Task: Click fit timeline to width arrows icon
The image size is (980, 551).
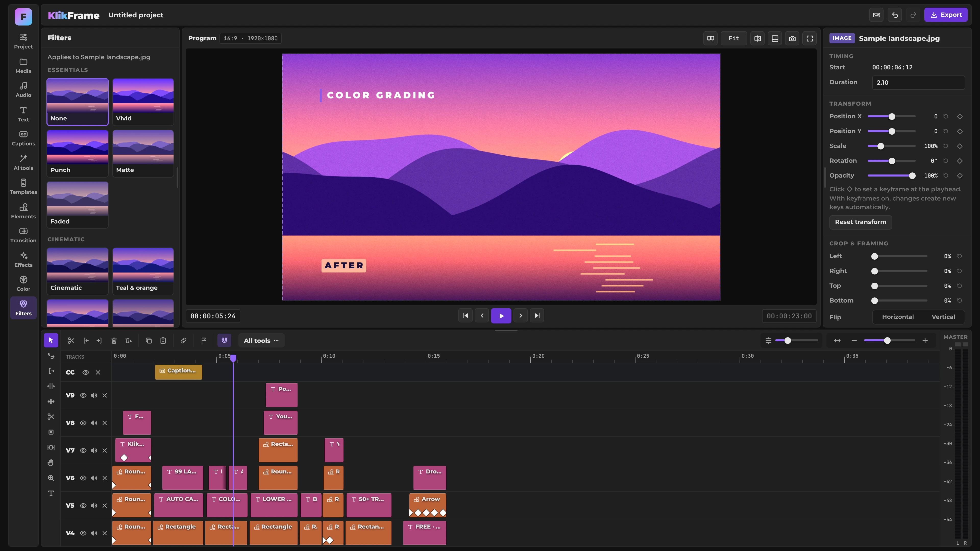Action: (x=837, y=340)
